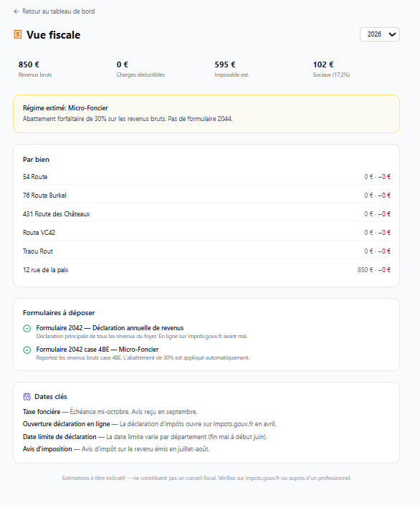Click the Date limite de déclaration entry

(145, 437)
